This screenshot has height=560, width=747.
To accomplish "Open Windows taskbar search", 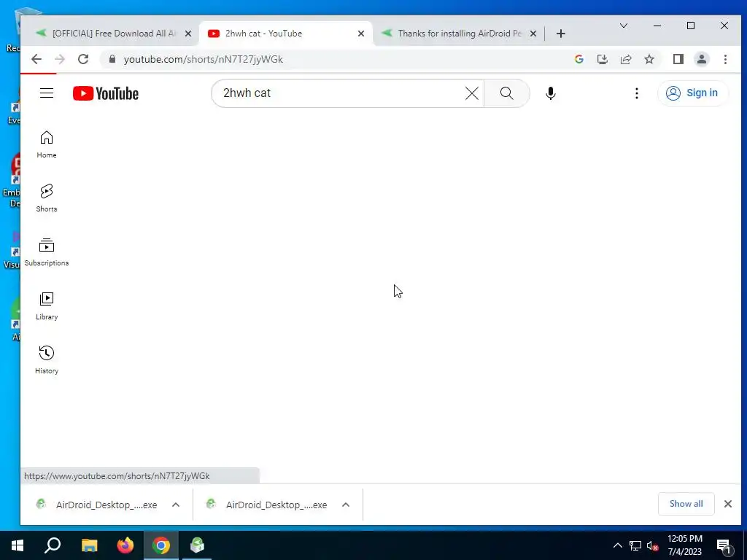I will coord(53,545).
